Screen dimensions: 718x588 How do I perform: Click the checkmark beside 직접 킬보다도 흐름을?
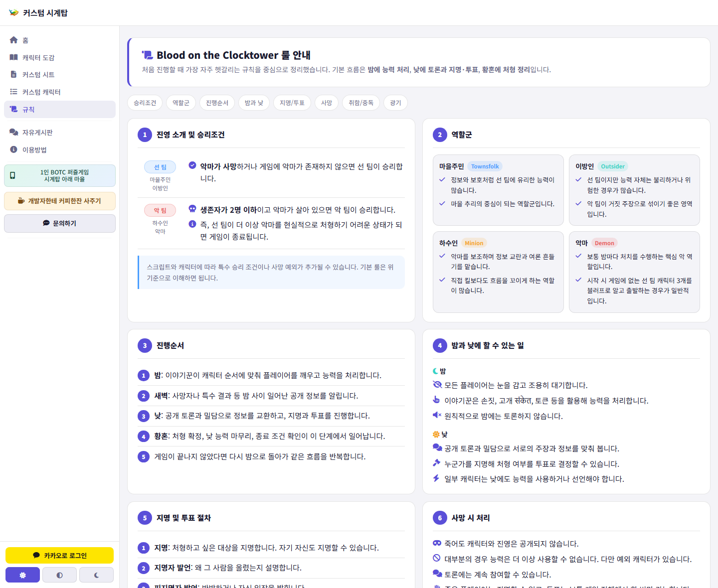pyautogui.click(x=442, y=280)
